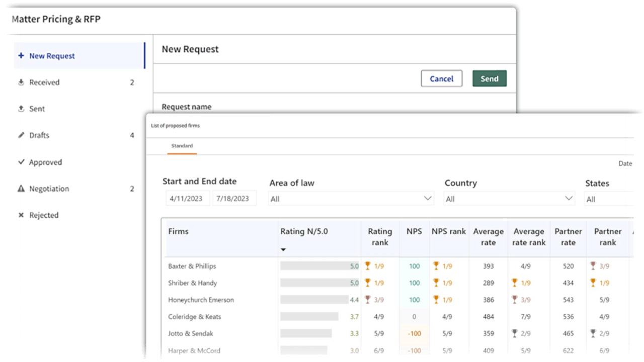Click the Drafts pencil icon
The height and width of the screenshot is (362, 644).
[21, 135]
